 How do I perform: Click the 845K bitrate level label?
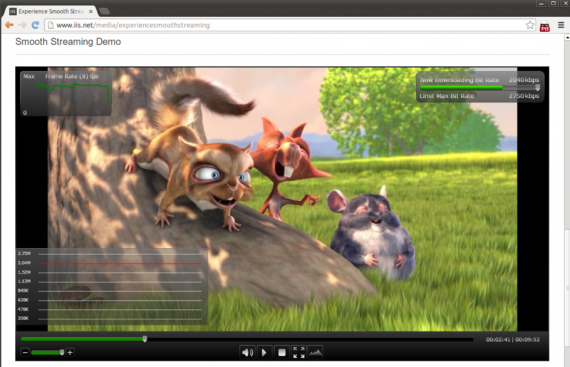(x=23, y=290)
